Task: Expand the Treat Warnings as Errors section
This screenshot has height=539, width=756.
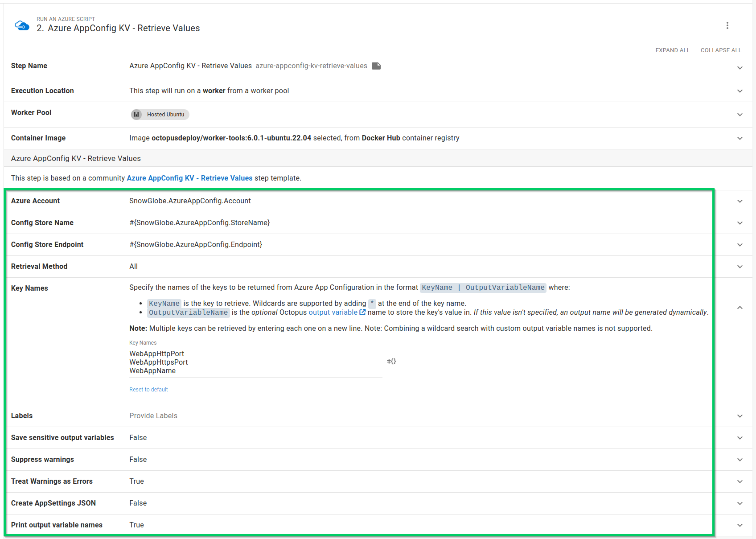Action: point(740,481)
